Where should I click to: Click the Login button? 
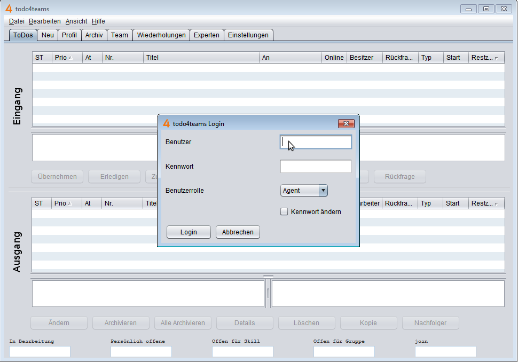[x=189, y=232]
